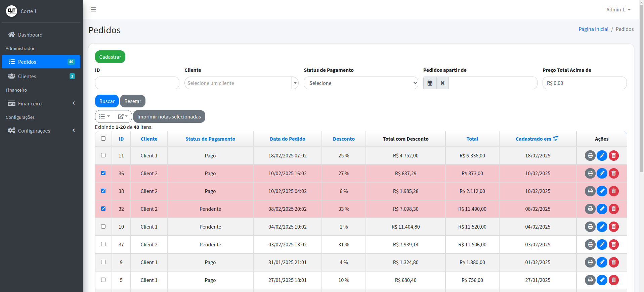
Task: Edit order 10 with the pencil icon
Action: coord(602,227)
